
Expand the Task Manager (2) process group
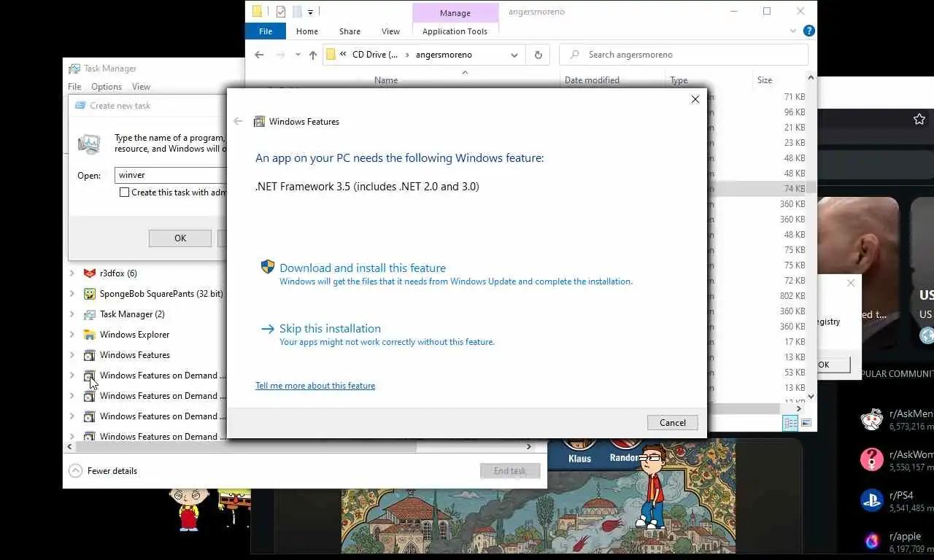click(72, 314)
